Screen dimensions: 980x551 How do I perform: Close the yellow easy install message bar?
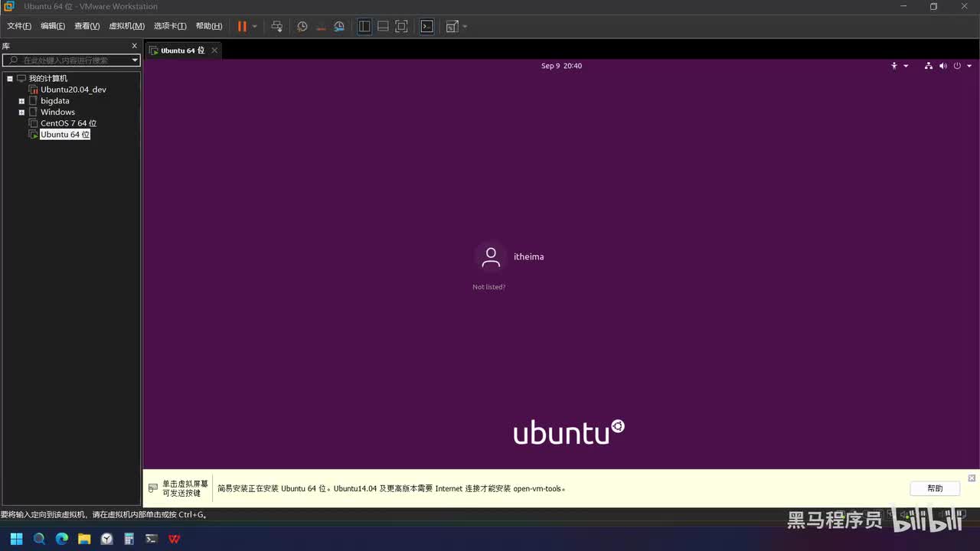972,478
